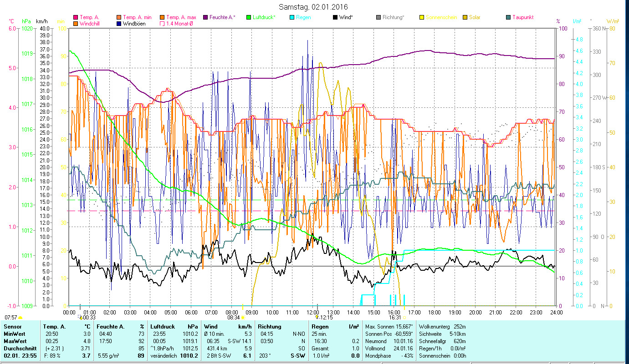
Task: Click the 24:00 time axis label
Action: pos(556,312)
